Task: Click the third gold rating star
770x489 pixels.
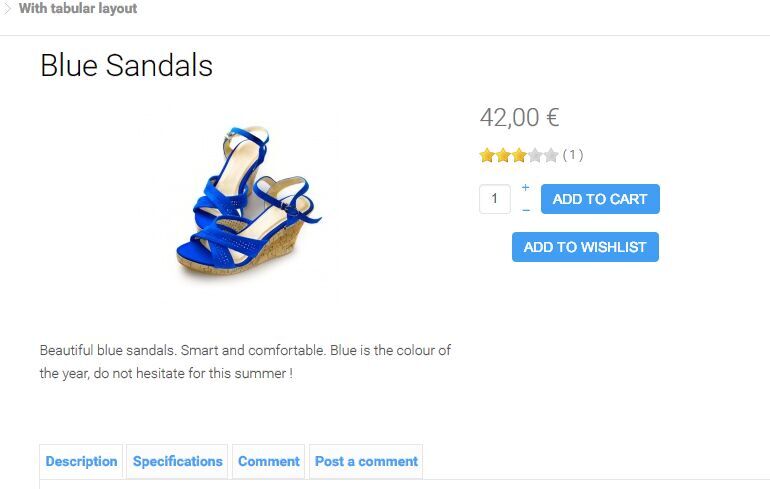Action: click(519, 156)
